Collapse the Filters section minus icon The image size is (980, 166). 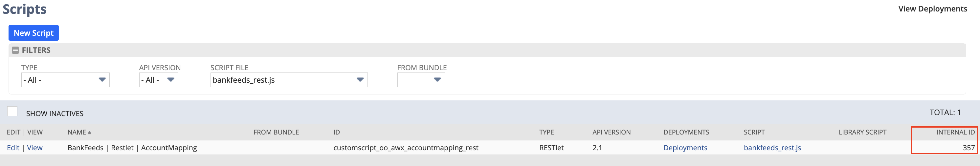click(x=15, y=50)
